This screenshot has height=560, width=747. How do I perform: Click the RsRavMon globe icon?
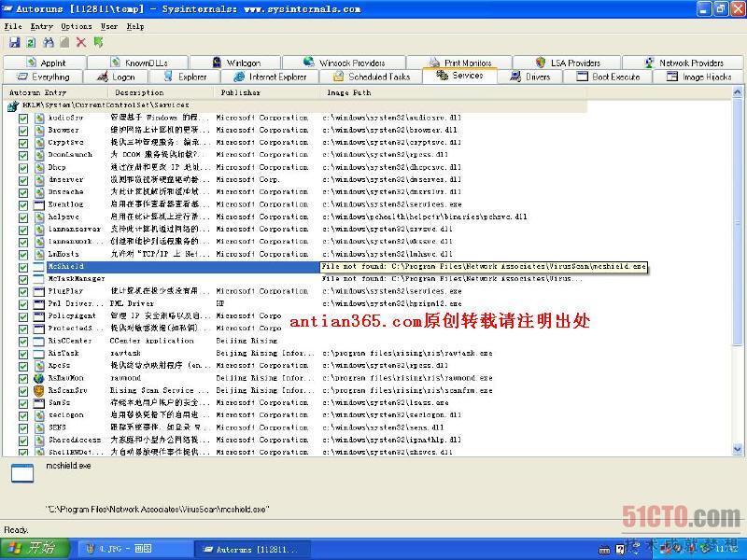39,379
